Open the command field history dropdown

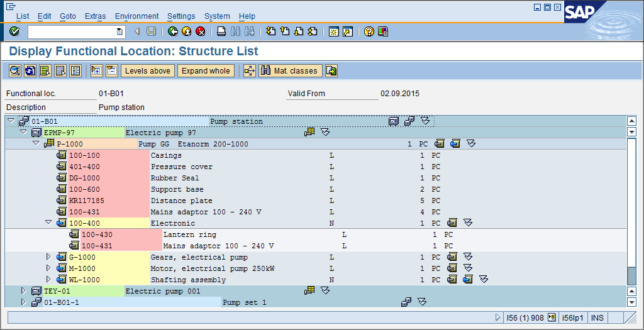click(119, 31)
